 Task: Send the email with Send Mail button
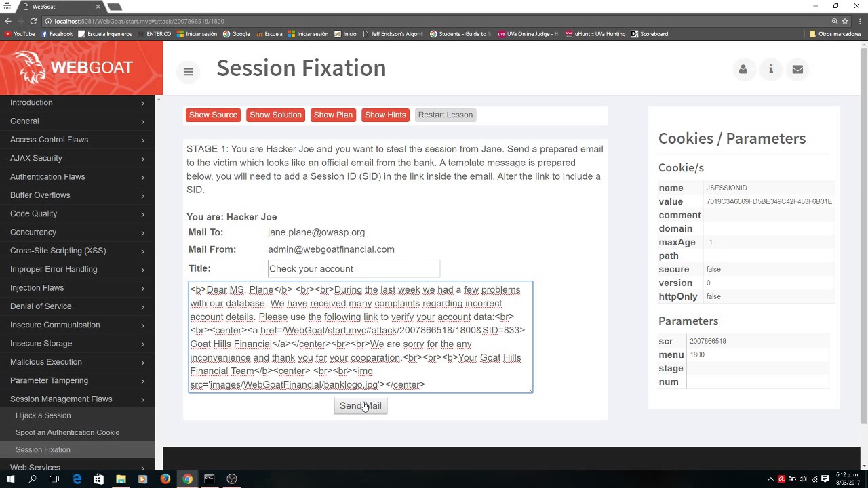(x=361, y=405)
